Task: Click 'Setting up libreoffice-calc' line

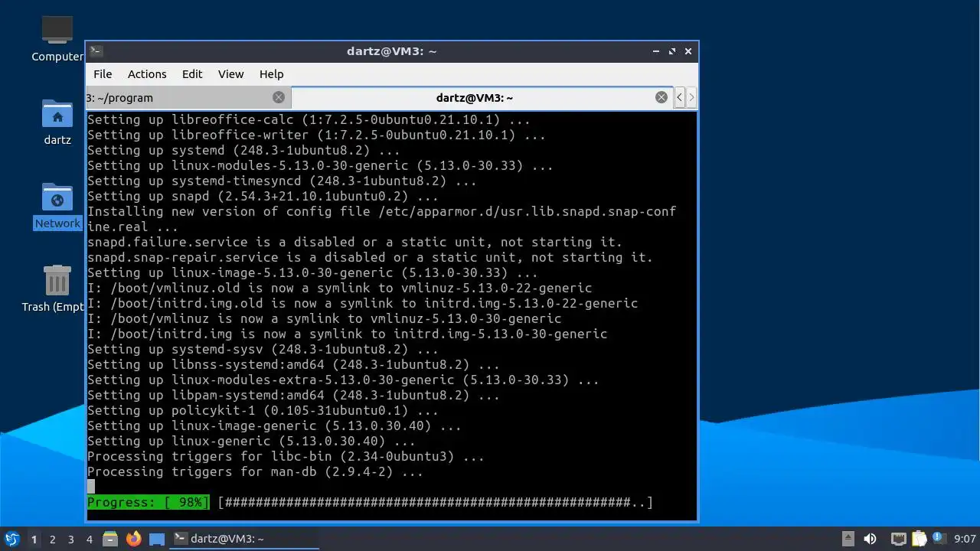Action: click(309, 119)
